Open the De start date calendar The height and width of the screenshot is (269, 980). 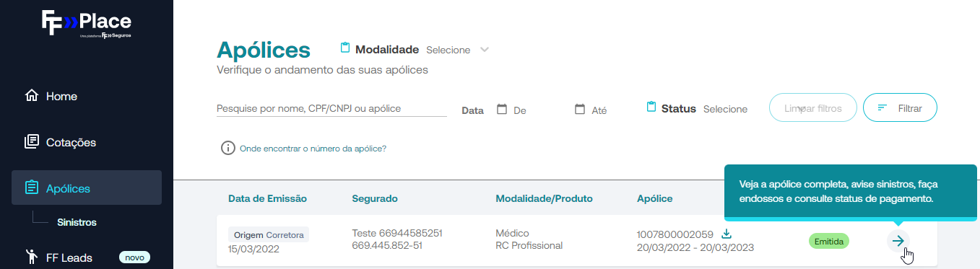click(503, 110)
